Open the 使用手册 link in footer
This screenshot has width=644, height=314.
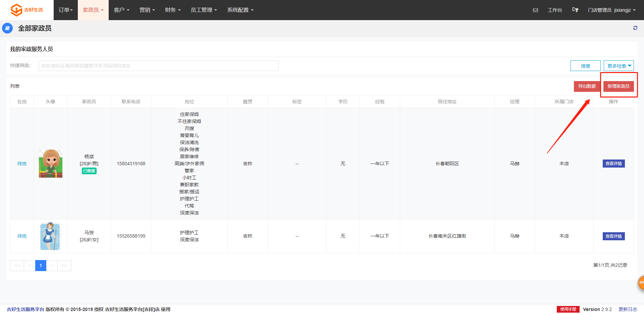pyautogui.click(x=568, y=309)
